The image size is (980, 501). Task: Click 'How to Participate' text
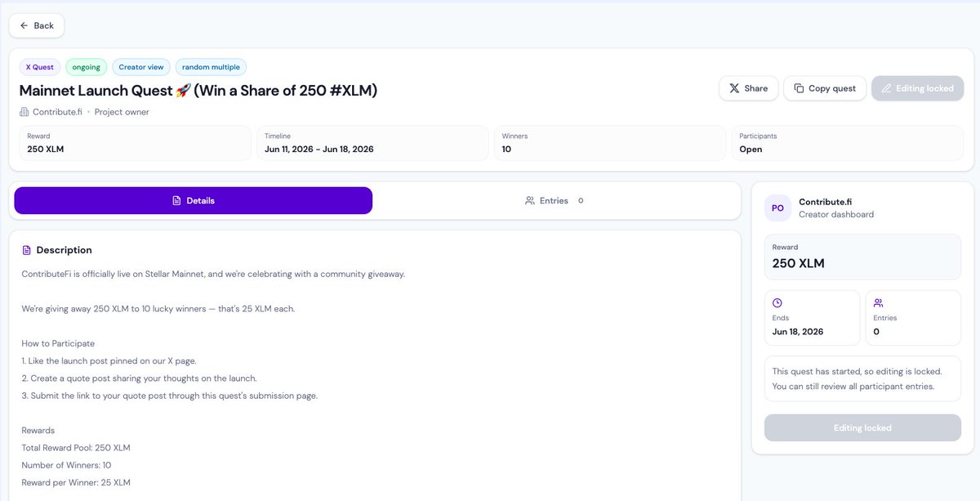click(x=58, y=343)
